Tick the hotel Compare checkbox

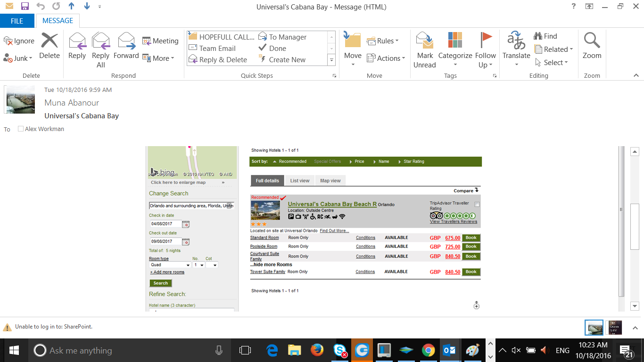pos(477,205)
